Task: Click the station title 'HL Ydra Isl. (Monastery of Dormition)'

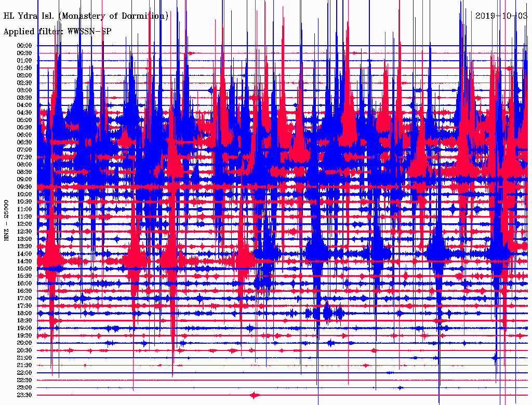Action: tap(86, 16)
